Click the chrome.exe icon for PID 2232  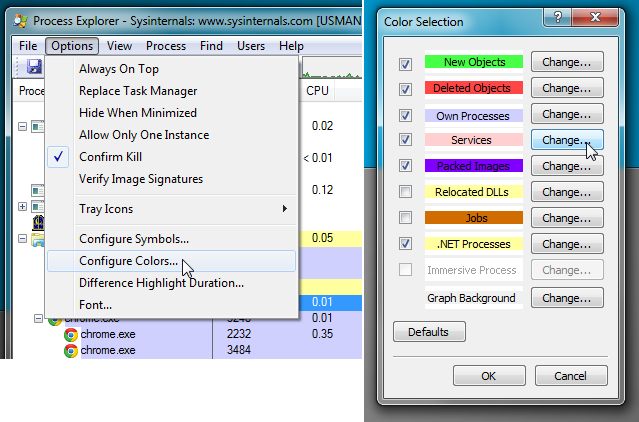71,334
